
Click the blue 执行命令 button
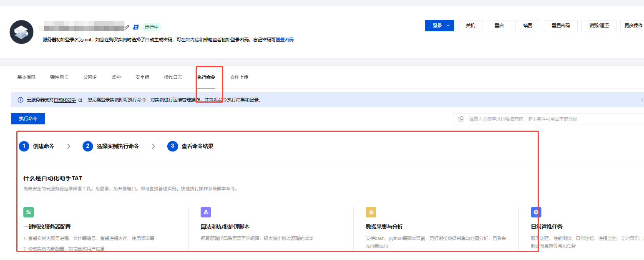coord(28,119)
